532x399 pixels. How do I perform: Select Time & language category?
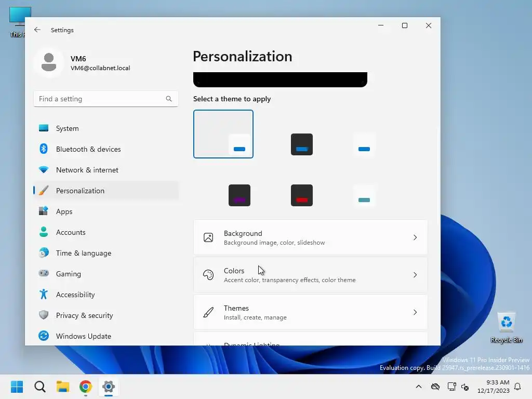[106, 253]
